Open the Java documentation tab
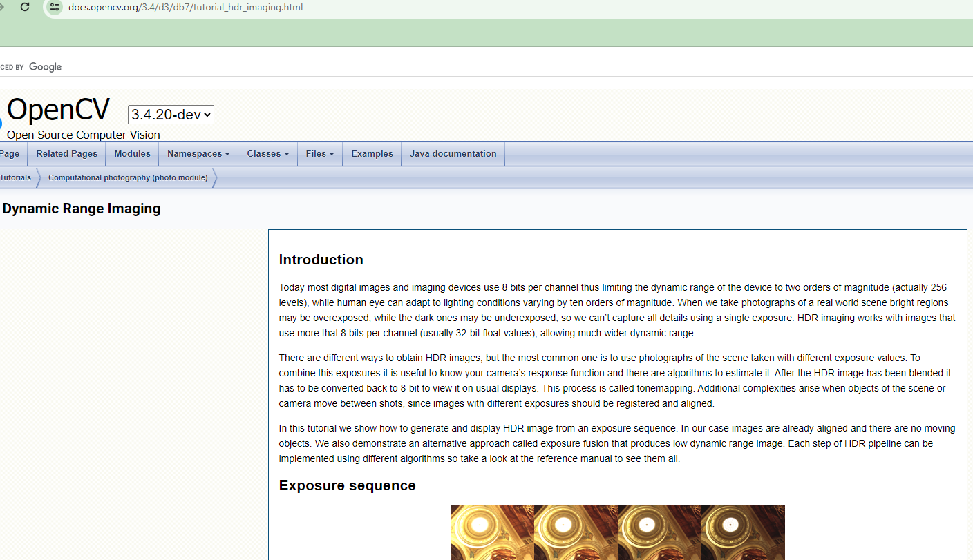 pos(453,154)
